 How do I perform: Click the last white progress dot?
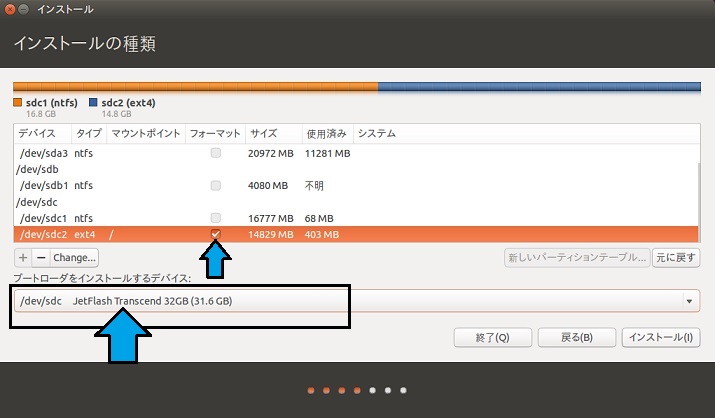point(403,390)
